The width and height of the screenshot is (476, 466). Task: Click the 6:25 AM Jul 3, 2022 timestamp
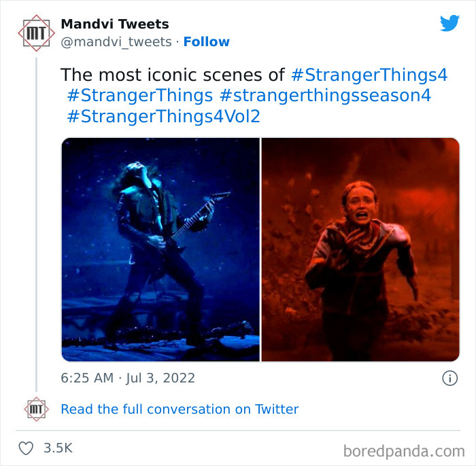pos(128,378)
